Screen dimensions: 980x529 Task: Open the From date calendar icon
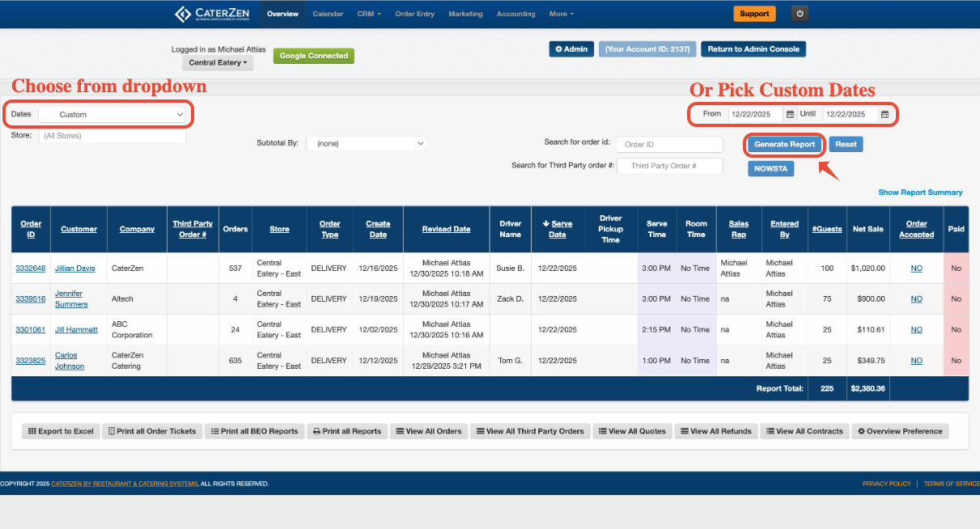pos(791,114)
